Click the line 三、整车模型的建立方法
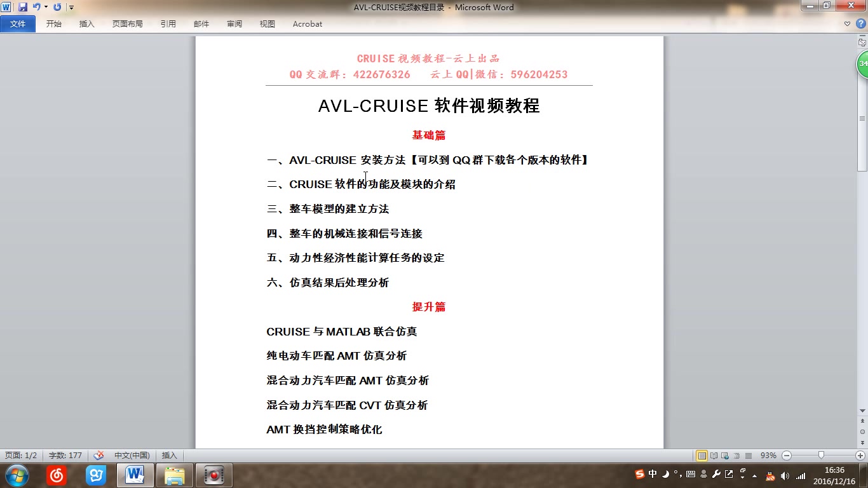Screen dimensions: 868x488 pyautogui.click(x=328, y=209)
